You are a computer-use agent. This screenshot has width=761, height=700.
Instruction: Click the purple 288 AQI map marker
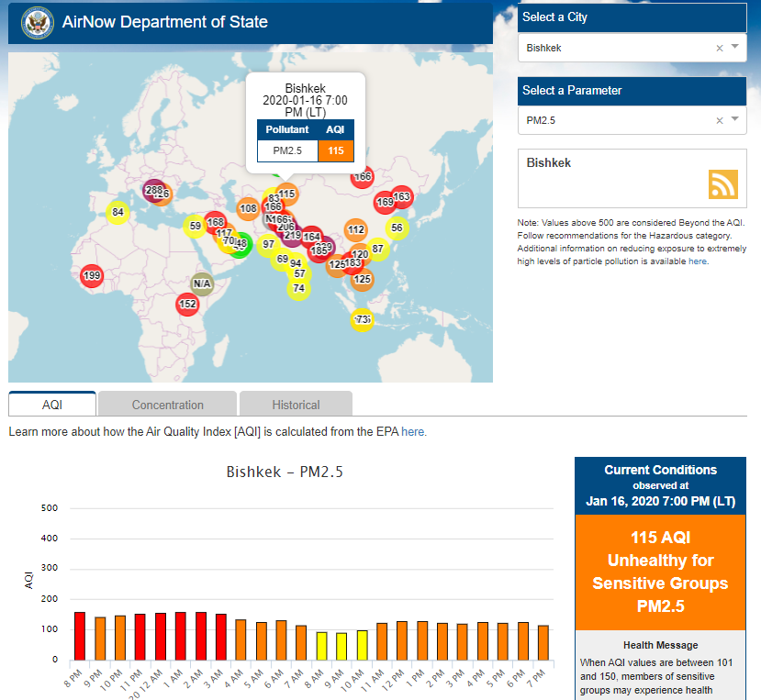pyautogui.click(x=153, y=191)
